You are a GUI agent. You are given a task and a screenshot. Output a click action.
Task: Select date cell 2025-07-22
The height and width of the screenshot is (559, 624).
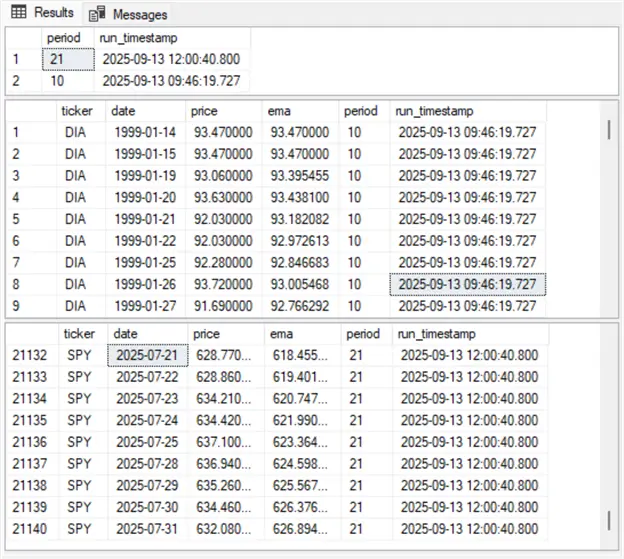tap(148, 377)
